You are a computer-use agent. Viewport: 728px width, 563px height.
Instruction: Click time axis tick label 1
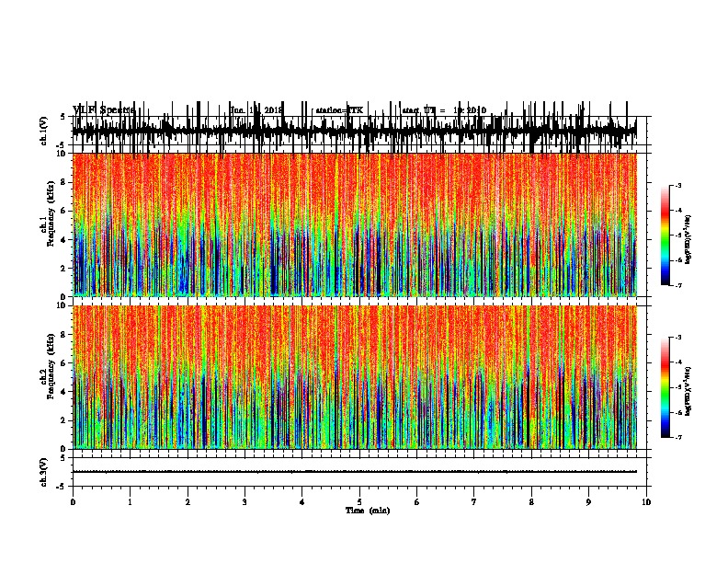[130, 502]
